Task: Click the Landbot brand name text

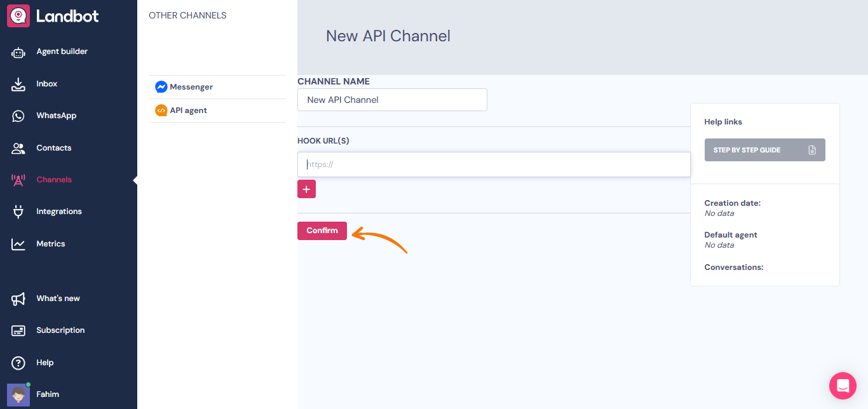Action: 67,16
